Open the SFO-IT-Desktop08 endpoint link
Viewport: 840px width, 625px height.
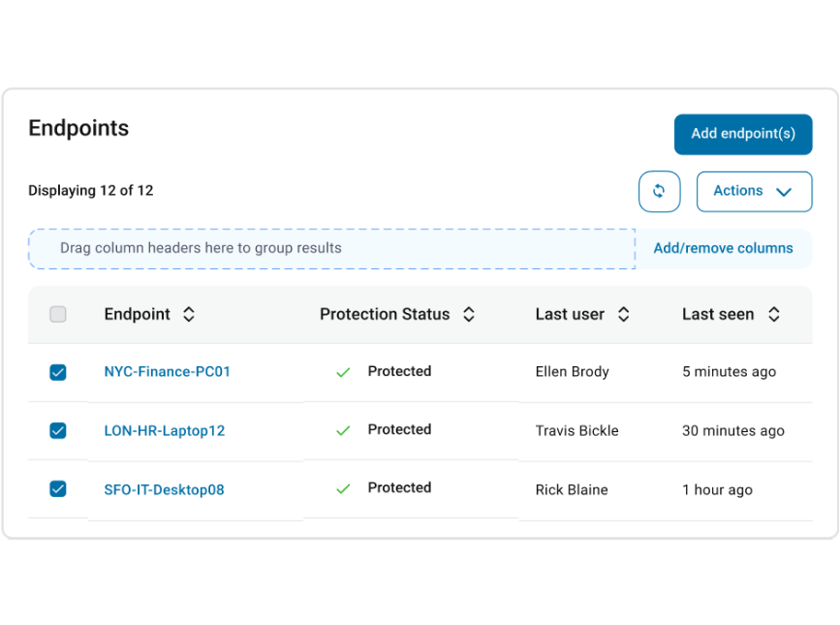pyautogui.click(x=164, y=489)
